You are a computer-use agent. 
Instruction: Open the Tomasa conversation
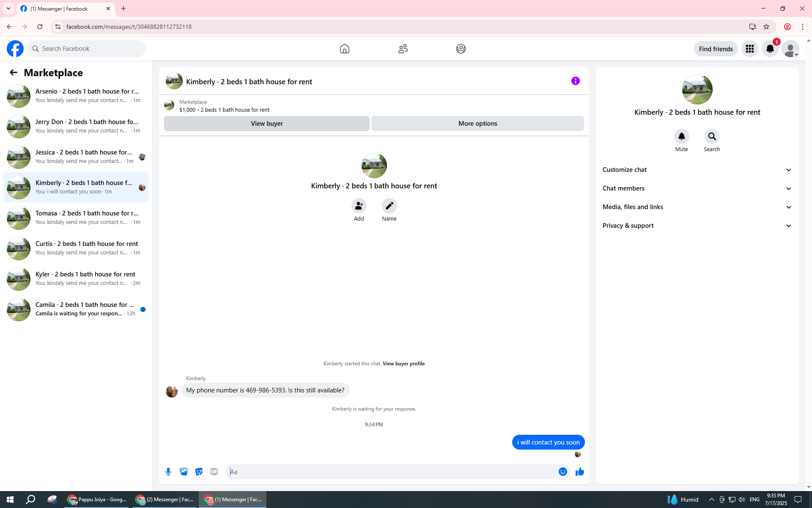pyautogui.click(x=76, y=218)
